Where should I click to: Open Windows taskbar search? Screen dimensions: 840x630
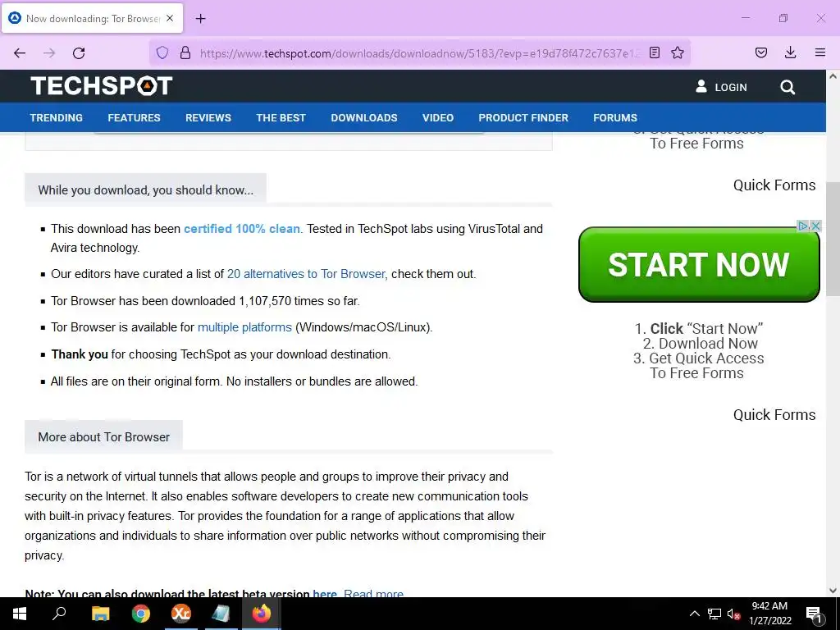59,614
